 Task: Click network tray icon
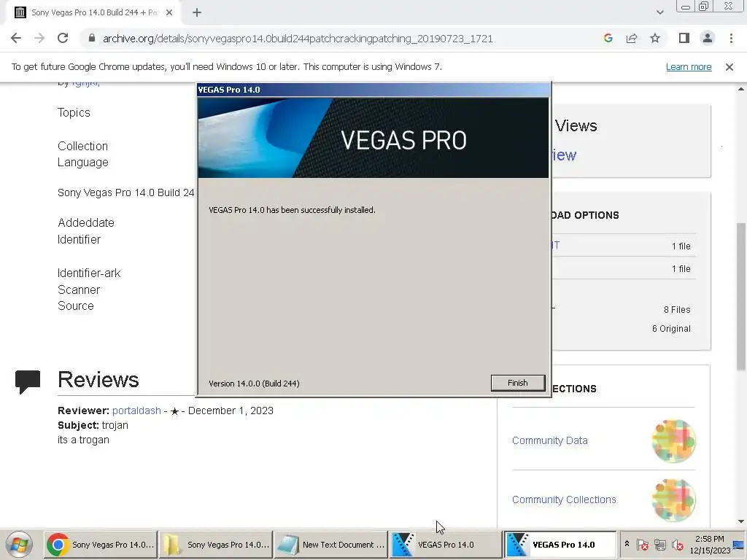coord(659,544)
